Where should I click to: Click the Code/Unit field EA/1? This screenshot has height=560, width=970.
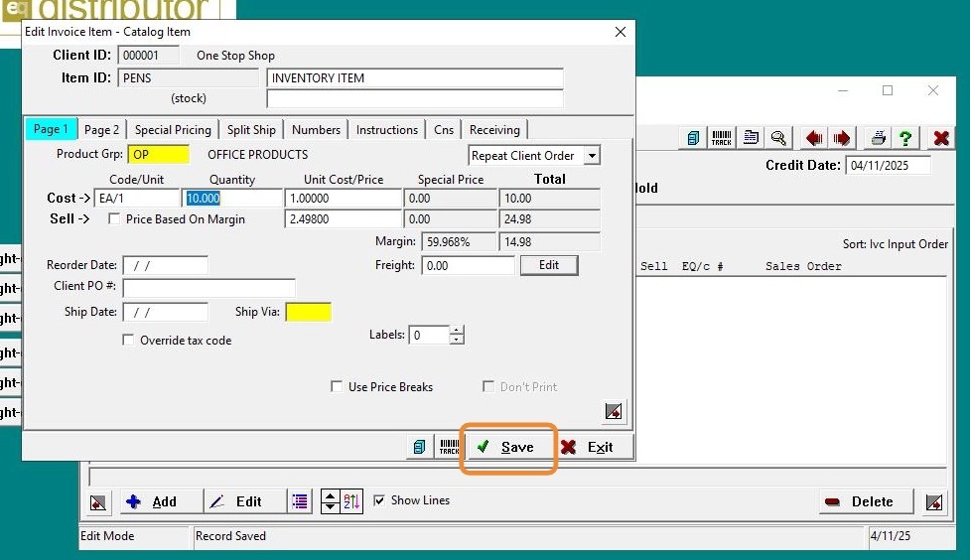point(137,198)
